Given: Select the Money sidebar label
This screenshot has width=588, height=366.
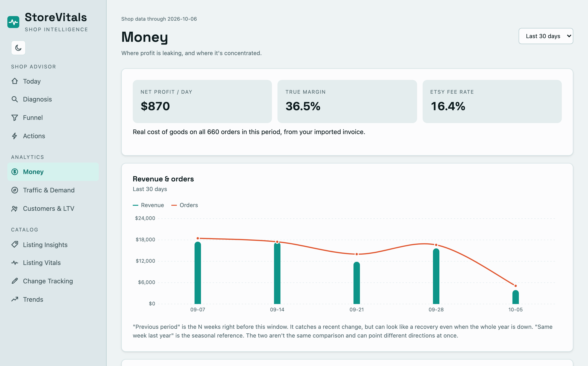Looking at the screenshot, I should click(x=33, y=172).
